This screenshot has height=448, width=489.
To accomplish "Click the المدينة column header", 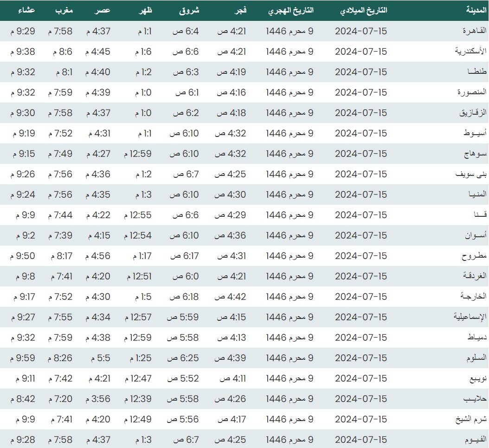I will point(476,10).
